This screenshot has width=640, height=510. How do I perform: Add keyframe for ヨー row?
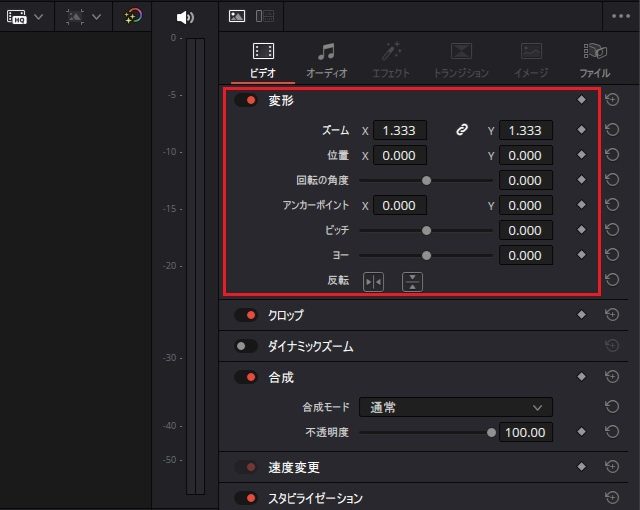[x=582, y=255]
